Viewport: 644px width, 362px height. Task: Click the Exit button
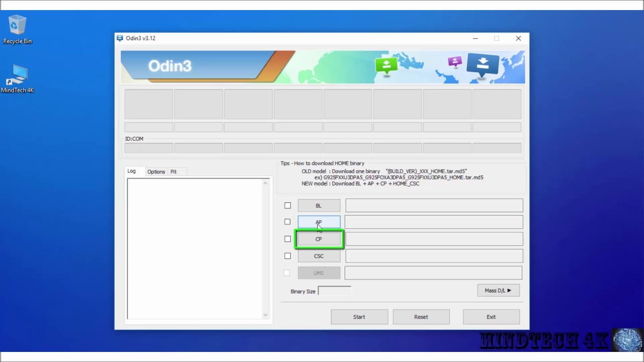coord(491,317)
